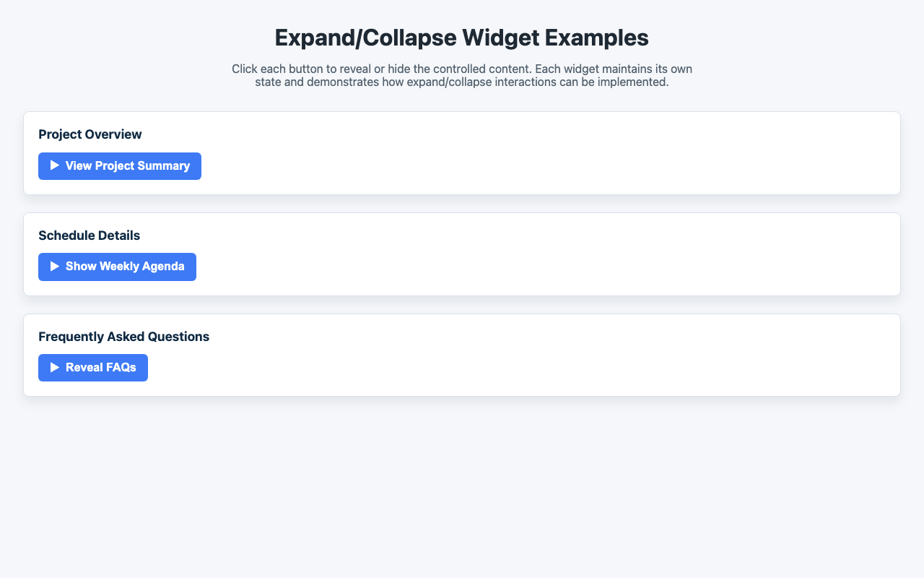Toggle visibility of the Project Overview content

tap(119, 165)
